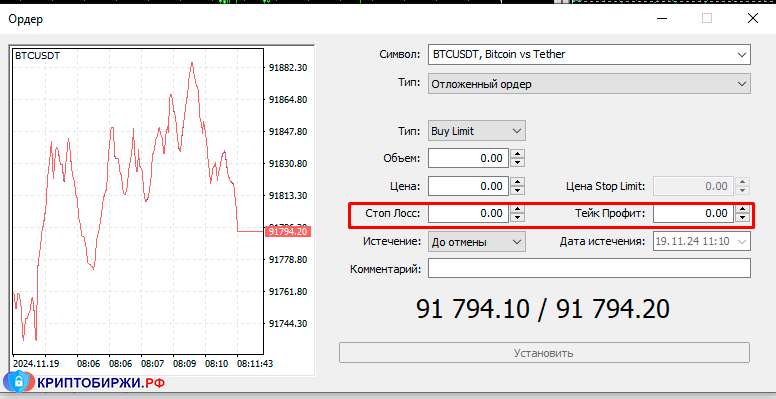Focus the Цена price input field
Viewport: 776px width, 399px height.
(x=468, y=186)
